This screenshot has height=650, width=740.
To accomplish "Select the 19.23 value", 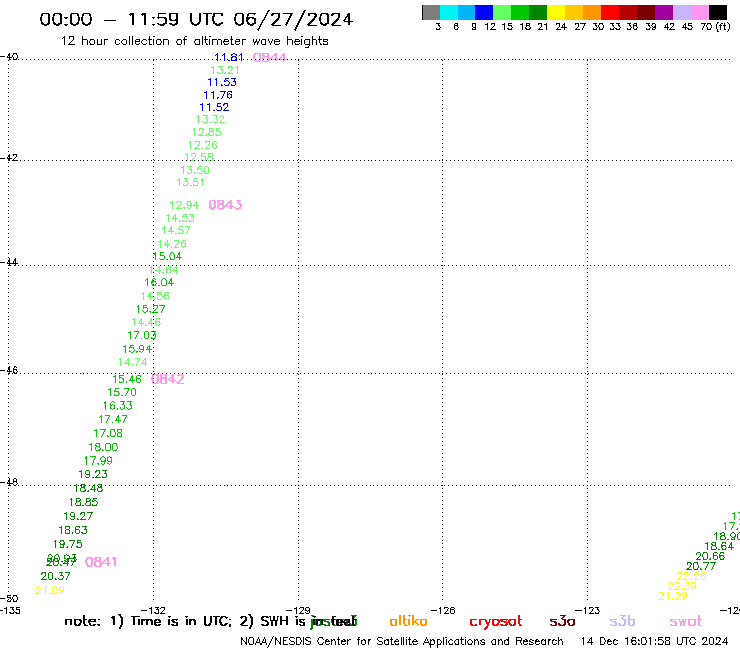I will click(x=93, y=474).
